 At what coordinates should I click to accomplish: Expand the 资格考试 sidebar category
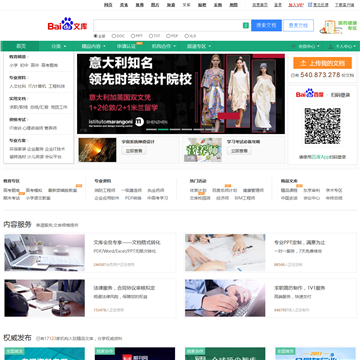click(x=19, y=120)
